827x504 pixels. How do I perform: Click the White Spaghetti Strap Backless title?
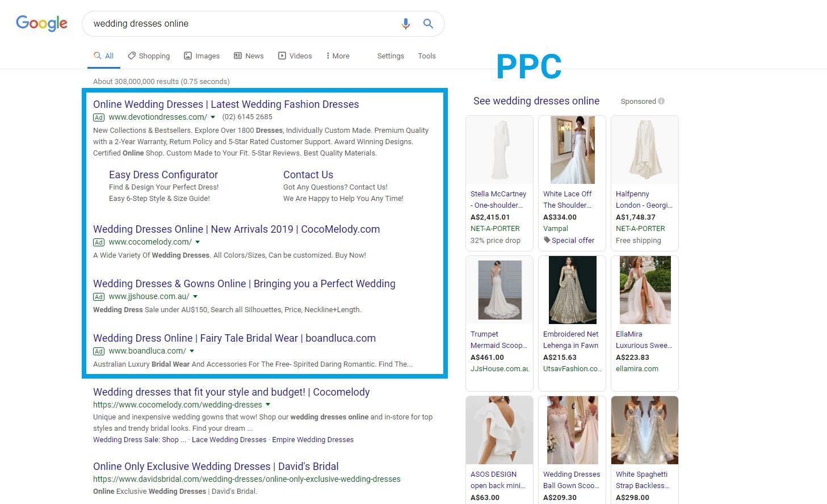pyautogui.click(x=643, y=480)
